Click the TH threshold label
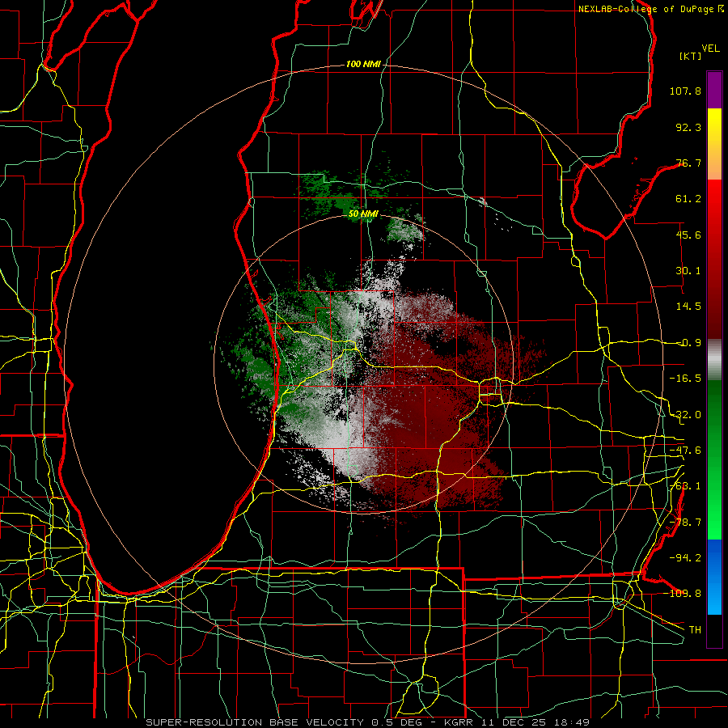Viewport: 728px width, 728px height. [x=695, y=629]
